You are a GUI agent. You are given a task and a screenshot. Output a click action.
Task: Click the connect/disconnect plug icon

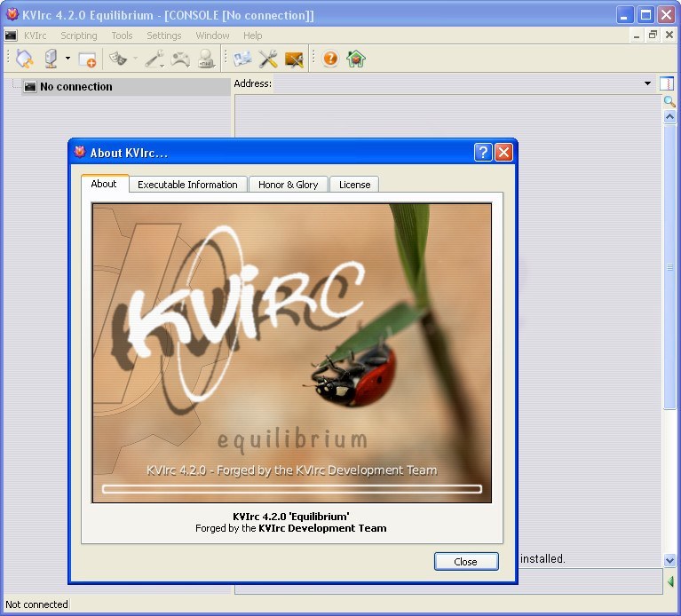pyautogui.click(x=24, y=59)
